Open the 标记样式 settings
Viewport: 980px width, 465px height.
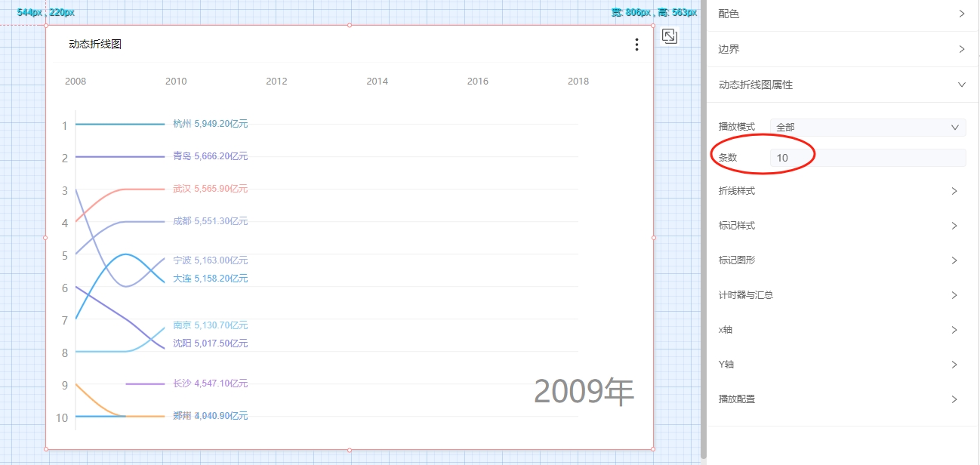click(x=838, y=226)
